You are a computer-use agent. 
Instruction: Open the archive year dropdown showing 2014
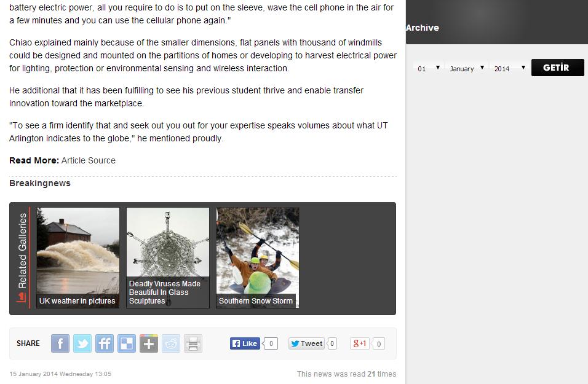click(x=509, y=68)
